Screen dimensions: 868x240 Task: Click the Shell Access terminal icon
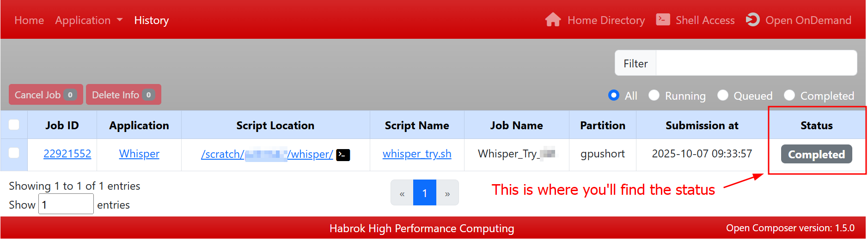pyautogui.click(x=663, y=20)
